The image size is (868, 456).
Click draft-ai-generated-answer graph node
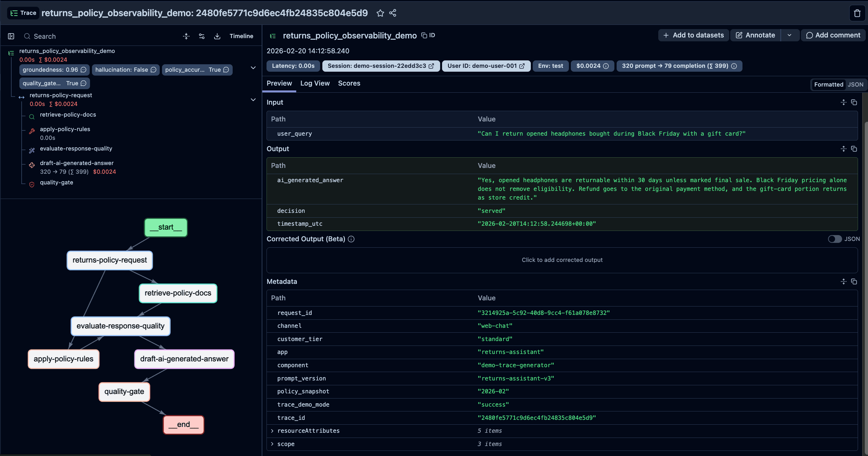click(184, 359)
